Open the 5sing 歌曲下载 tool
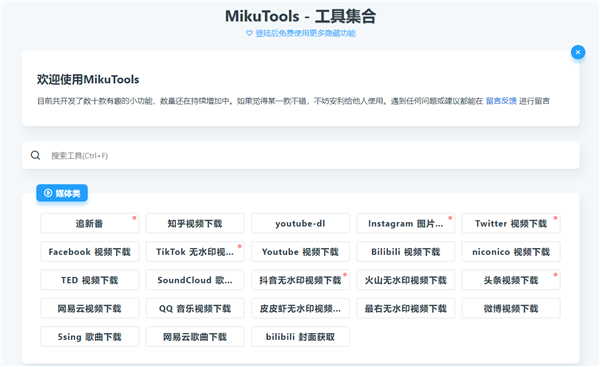 coord(90,337)
